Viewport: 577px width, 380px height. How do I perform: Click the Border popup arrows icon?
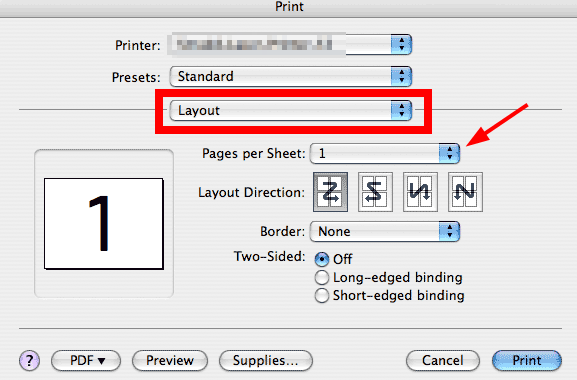(x=449, y=231)
